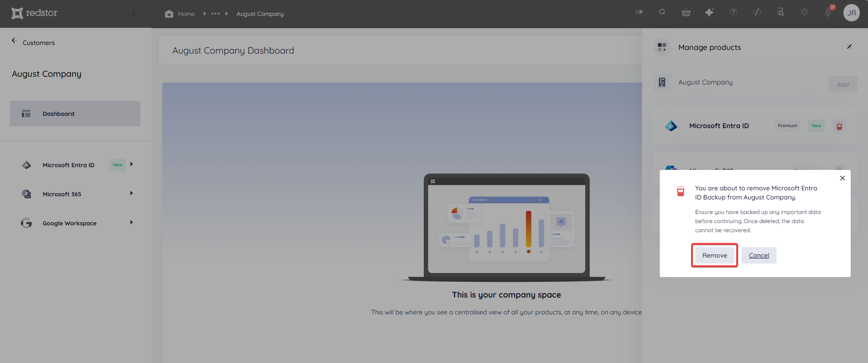Screen dimensions: 868x363
Task: Expand the breadcrumb ellipsis
Action: pyautogui.click(x=216, y=14)
